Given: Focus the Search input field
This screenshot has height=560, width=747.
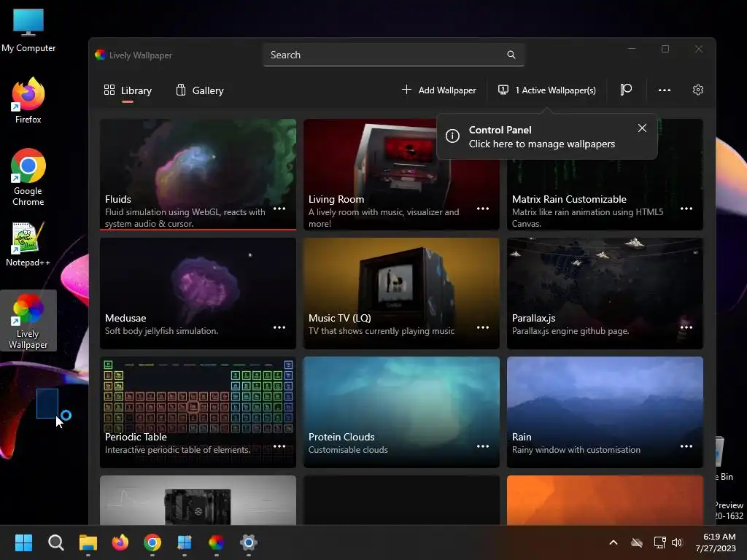Looking at the screenshot, I should click(393, 55).
